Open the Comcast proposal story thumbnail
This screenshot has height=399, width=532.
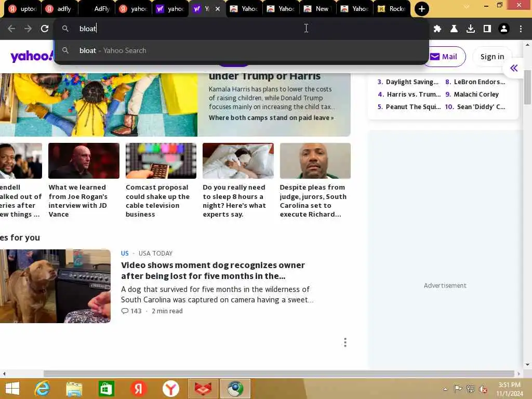point(161,161)
